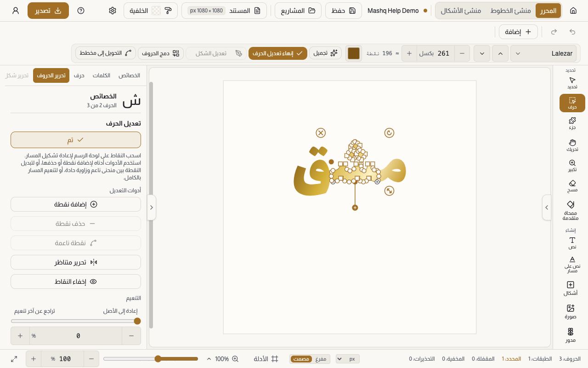This screenshot has width=588, height=368.
Task: Expand the zoom 100% caret menu
Action: 209,359
